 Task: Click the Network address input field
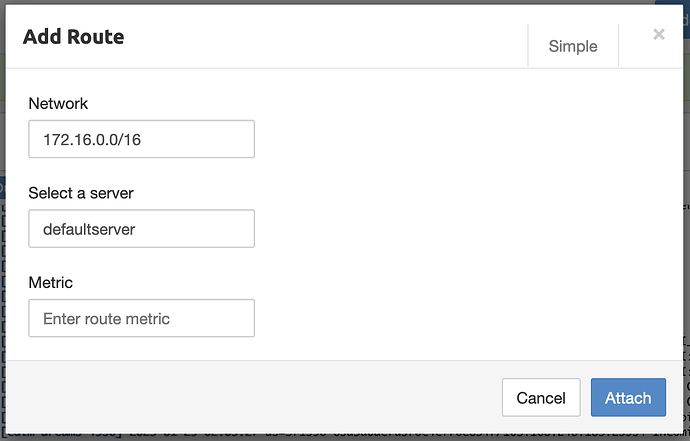coord(141,139)
